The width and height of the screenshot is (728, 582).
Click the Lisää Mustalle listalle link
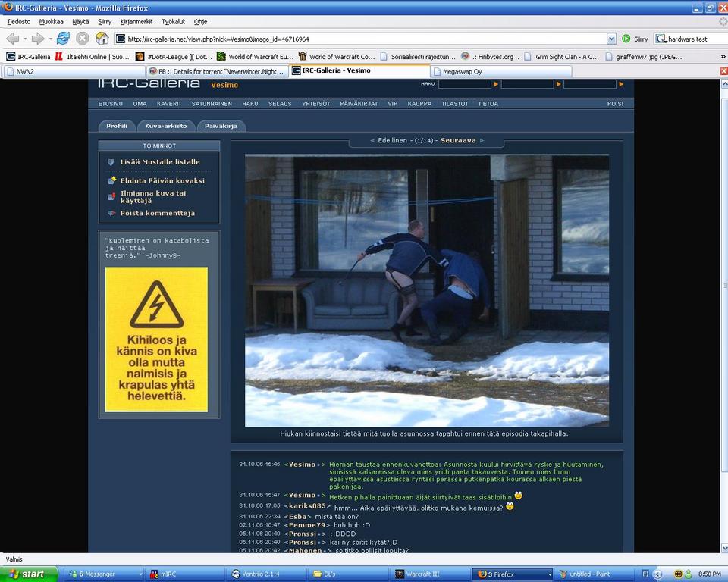(x=160, y=162)
